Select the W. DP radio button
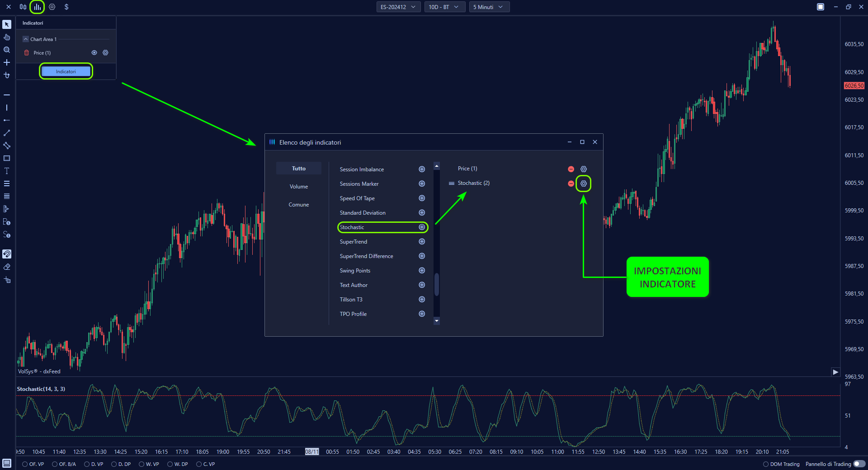 [x=170, y=464]
